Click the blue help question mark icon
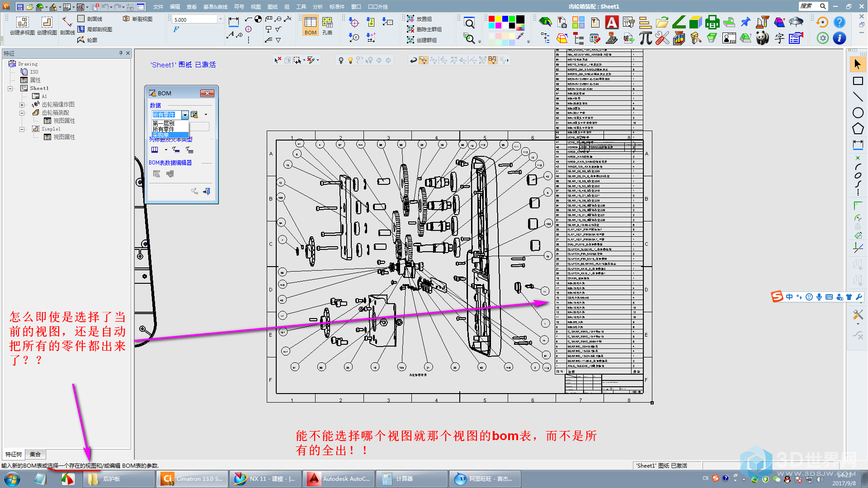 coord(840,22)
